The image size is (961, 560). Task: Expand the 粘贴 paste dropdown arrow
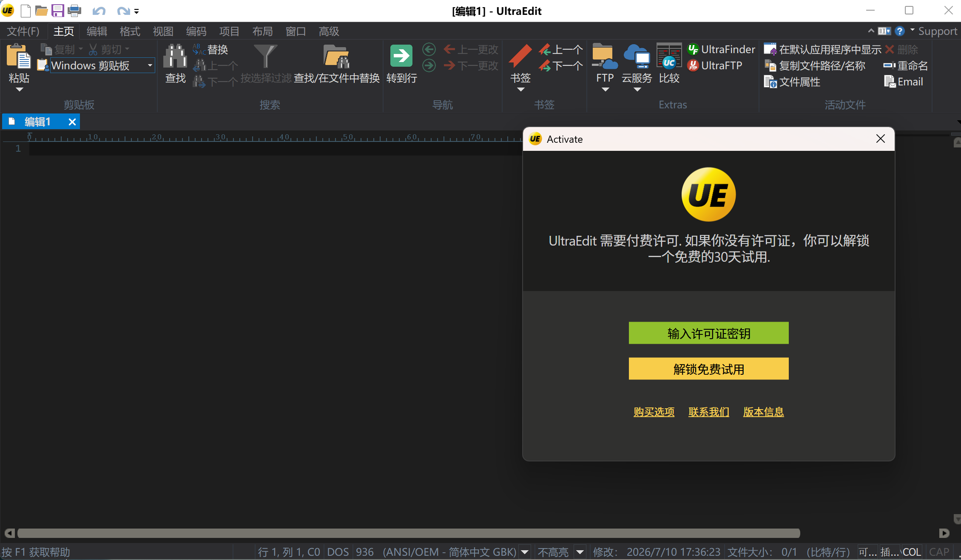coord(19,90)
